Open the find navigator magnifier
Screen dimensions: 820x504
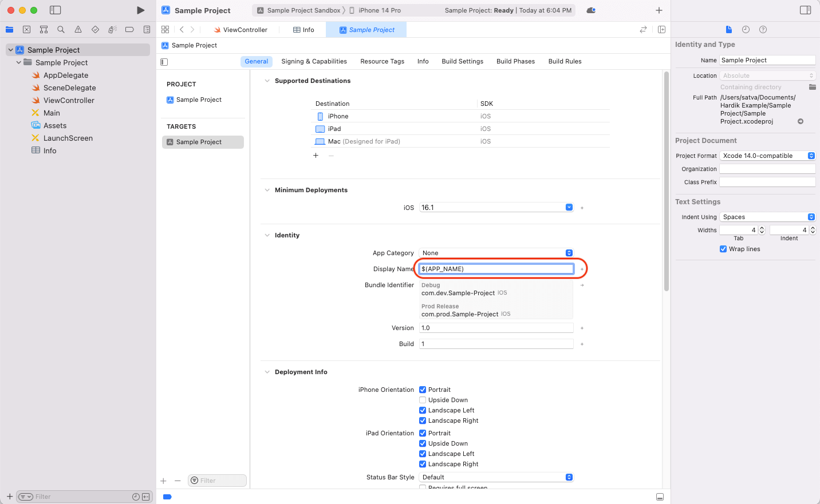[x=61, y=30]
